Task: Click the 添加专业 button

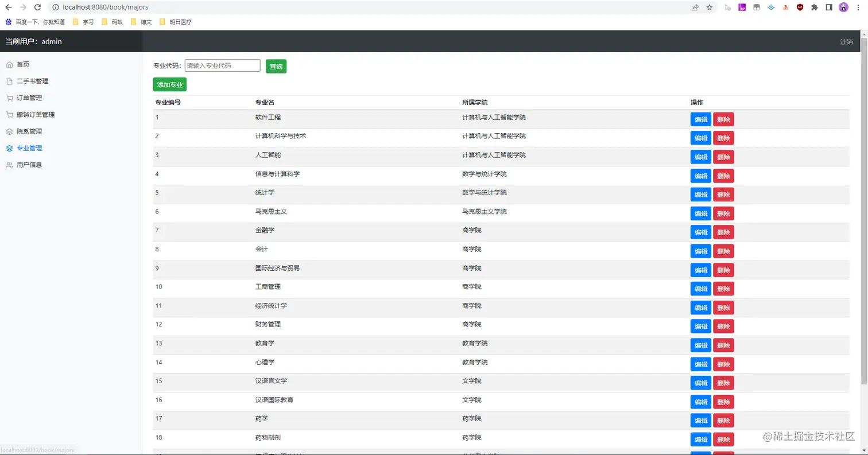Action: pos(170,85)
